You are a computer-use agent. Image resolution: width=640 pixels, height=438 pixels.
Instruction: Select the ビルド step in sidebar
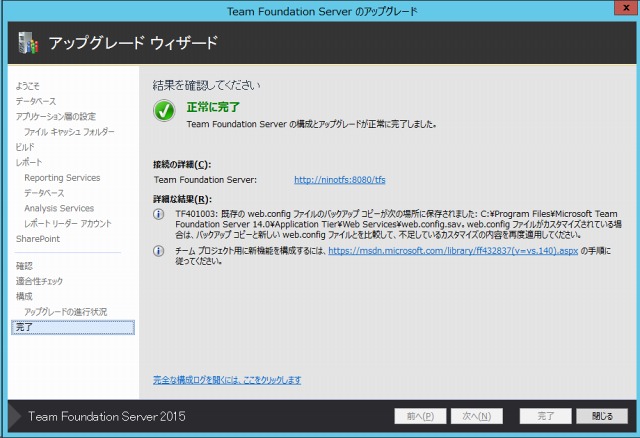tap(25, 147)
